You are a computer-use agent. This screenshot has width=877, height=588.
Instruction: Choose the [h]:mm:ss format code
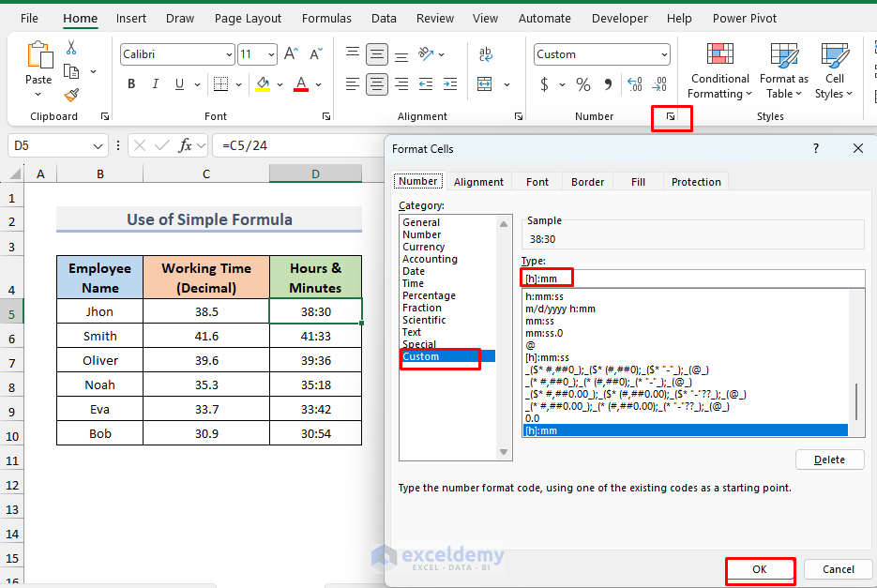click(x=547, y=357)
